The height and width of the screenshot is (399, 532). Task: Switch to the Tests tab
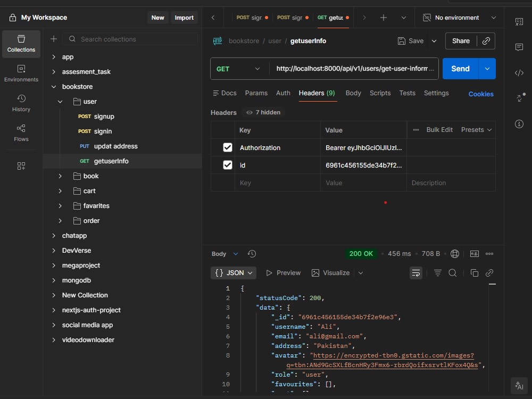[x=407, y=93]
